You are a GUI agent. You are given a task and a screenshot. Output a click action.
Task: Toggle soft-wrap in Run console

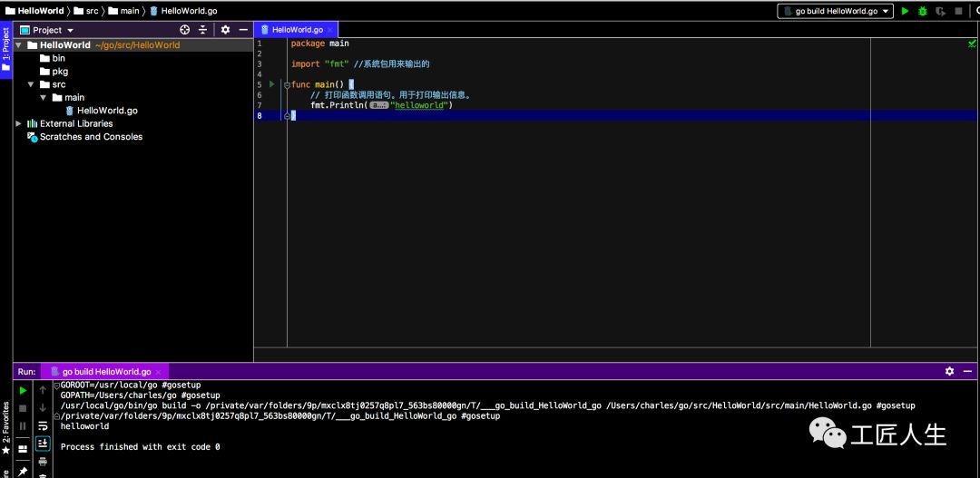43,425
